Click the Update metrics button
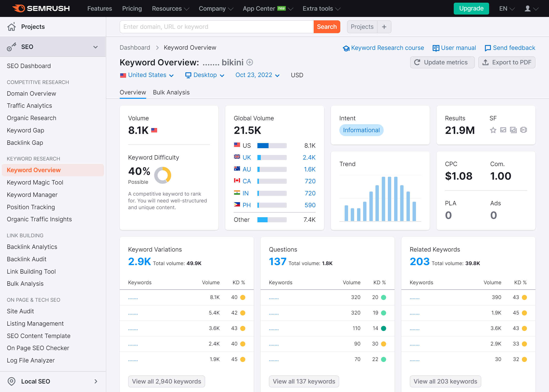The image size is (549, 392). pyautogui.click(x=442, y=62)
